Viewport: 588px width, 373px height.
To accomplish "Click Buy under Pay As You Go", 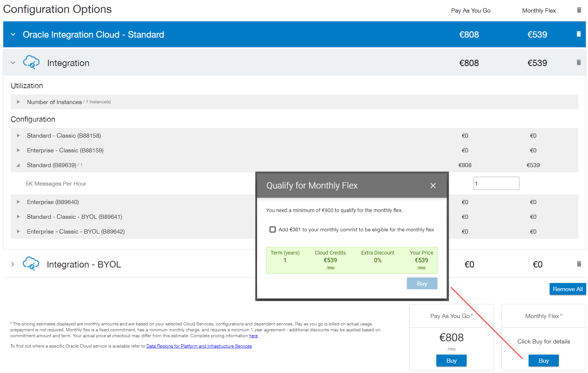I will (451, 360).
